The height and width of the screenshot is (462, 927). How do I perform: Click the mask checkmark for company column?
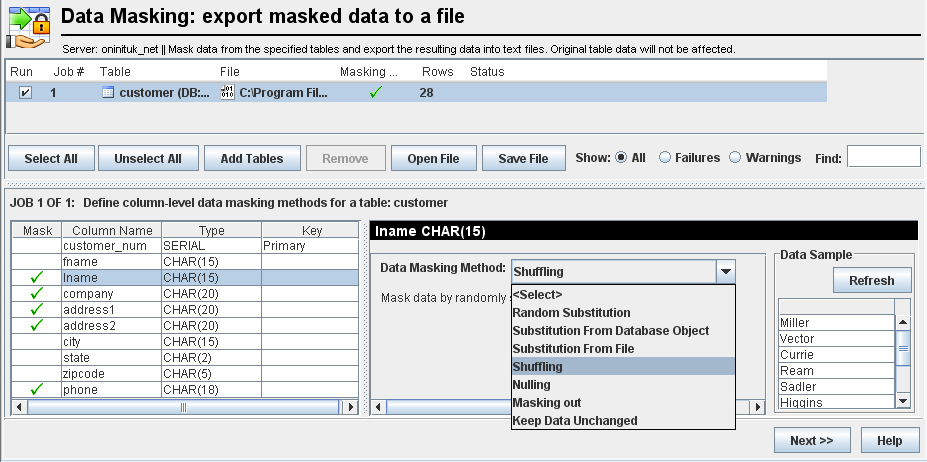pos(37,294)
